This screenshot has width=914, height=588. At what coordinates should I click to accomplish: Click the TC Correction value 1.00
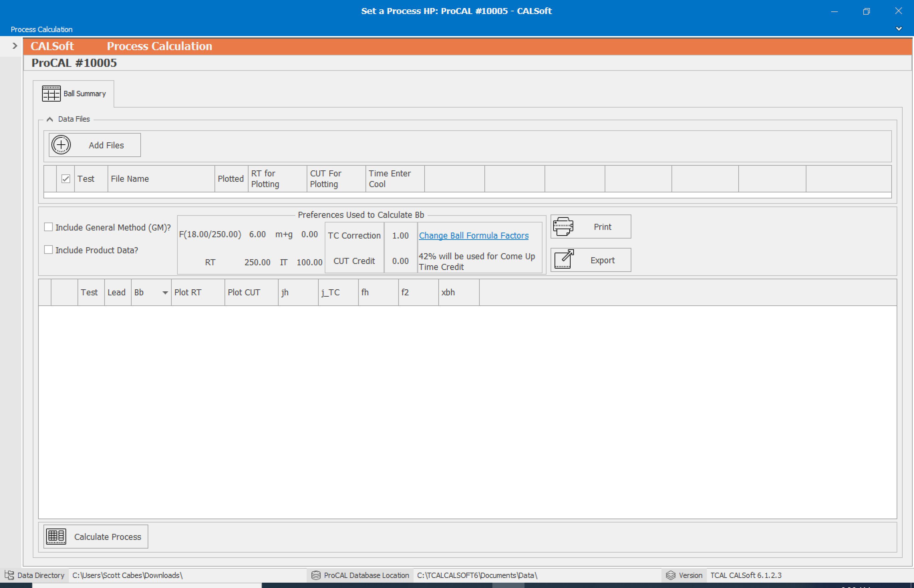point(401,236)
